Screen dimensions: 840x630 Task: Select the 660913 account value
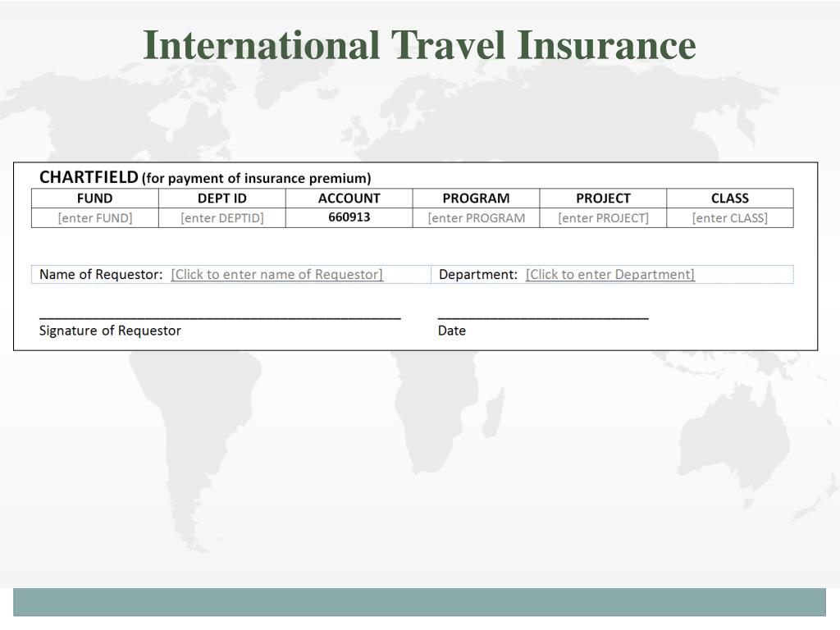tap(349, 217)
